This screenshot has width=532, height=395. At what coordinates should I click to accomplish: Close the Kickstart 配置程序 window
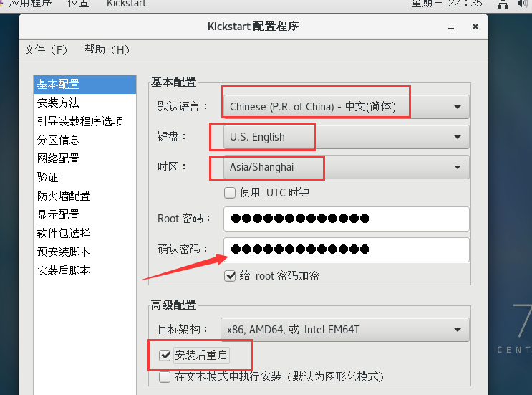(x=475, y=27)
